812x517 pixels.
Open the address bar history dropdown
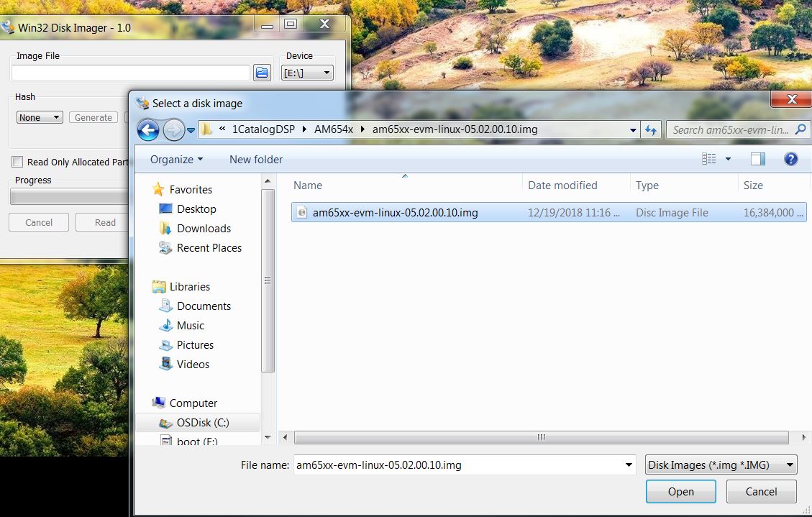(x=633, y=130)
